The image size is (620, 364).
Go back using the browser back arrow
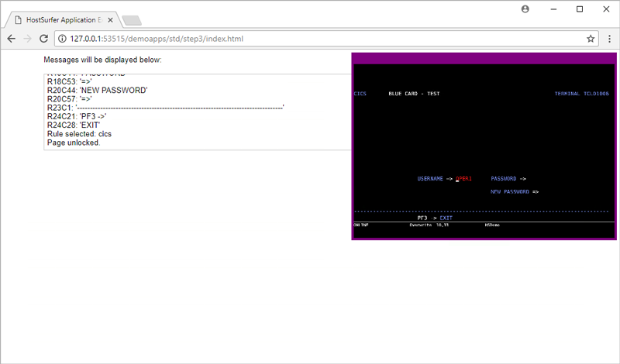(12, 39)
